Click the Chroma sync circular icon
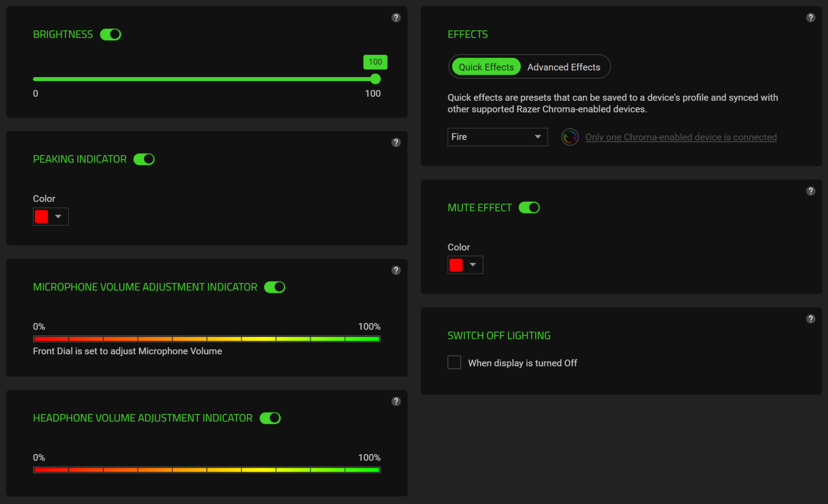This screenshot has height=504, width=828. coord(570,137)
